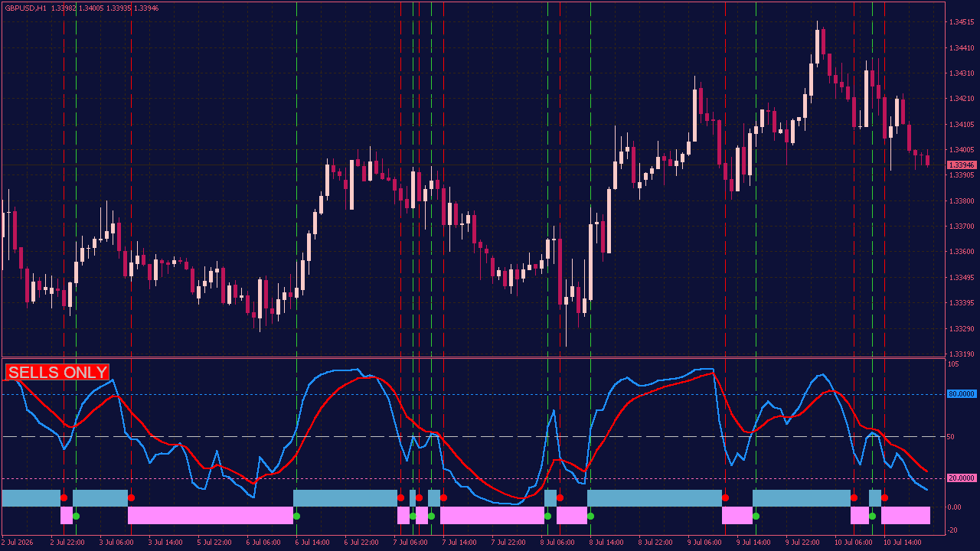Click the 3 Jul 06:00 time label
This screenshot has width=980, height=551.
116,542
